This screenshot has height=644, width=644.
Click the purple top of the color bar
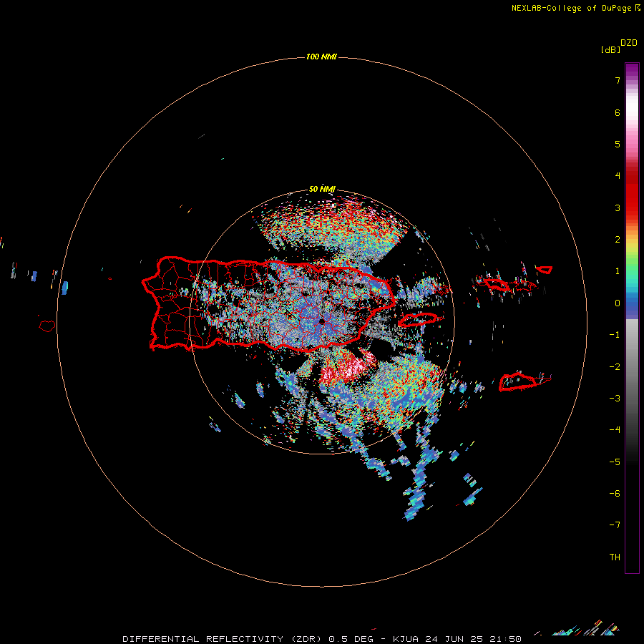point(632,70)
